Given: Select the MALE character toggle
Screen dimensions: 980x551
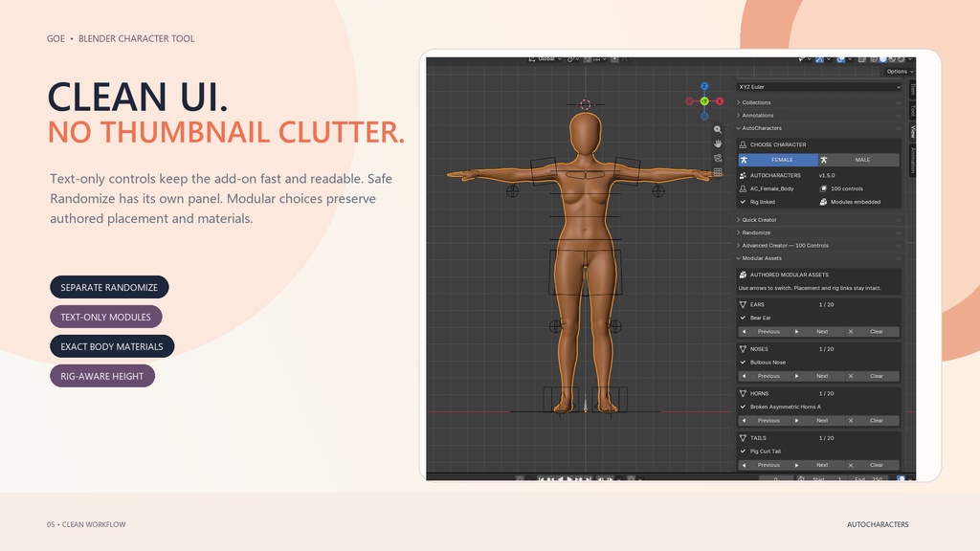Looking at the screenshot, I should coord(858,160).
